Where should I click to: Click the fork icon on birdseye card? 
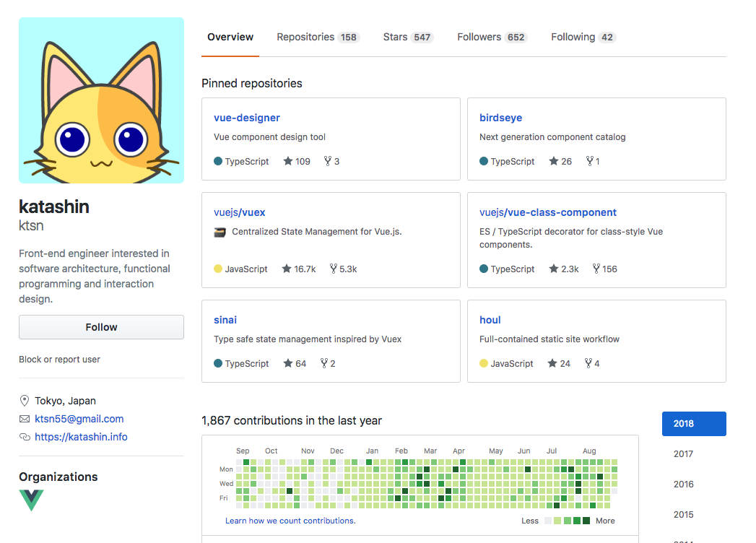point(590,161)
